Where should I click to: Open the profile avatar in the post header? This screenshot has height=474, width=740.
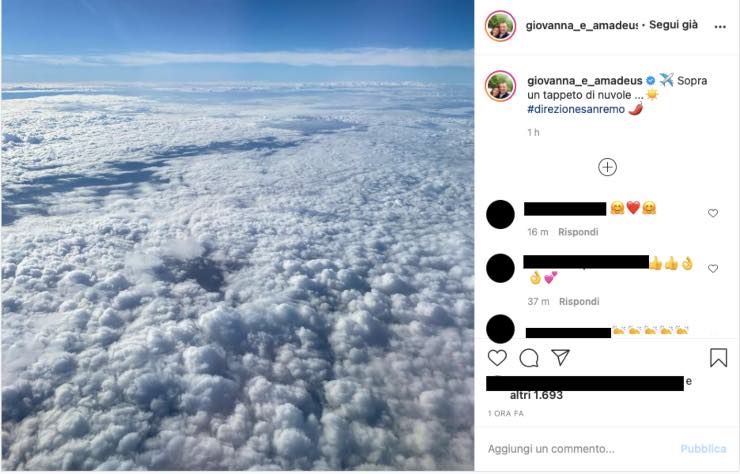pyautogui.click(x=500, y=26)
